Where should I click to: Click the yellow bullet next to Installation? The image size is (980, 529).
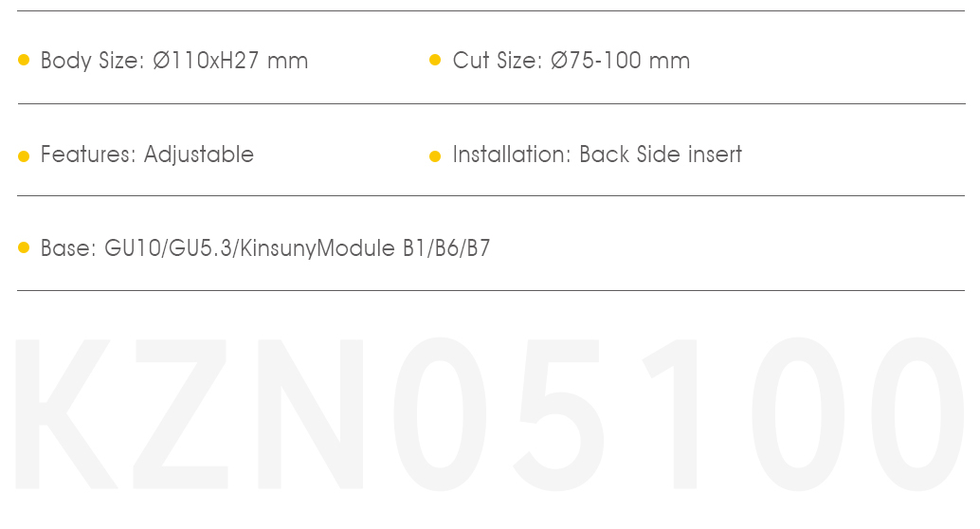click(435, 155)
